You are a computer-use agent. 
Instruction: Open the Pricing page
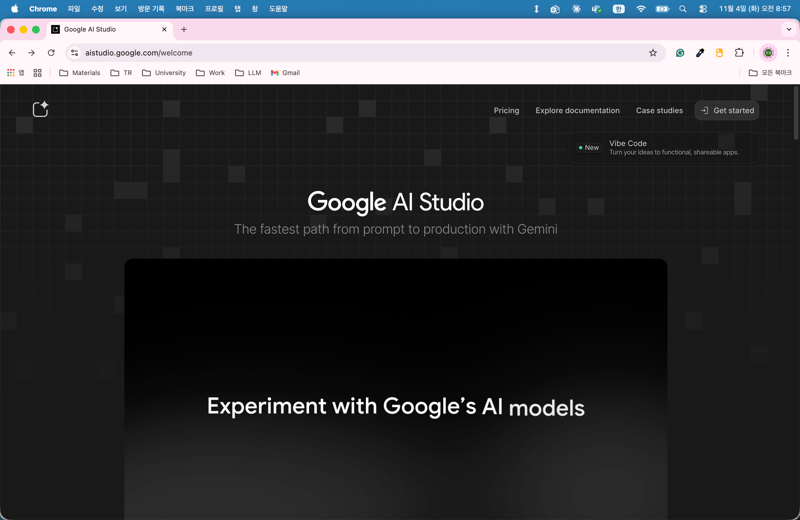[x=506, y=111]
